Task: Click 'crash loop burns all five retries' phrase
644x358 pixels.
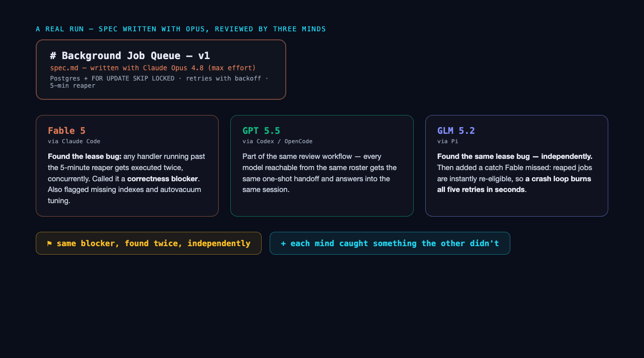Action: tap(514, 184)
